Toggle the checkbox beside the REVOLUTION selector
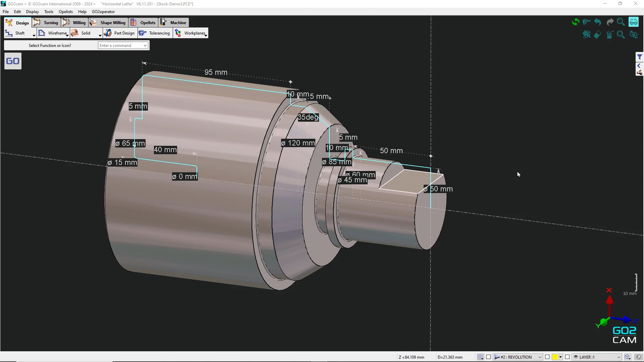Screen dimensions: 644x362 489,357
